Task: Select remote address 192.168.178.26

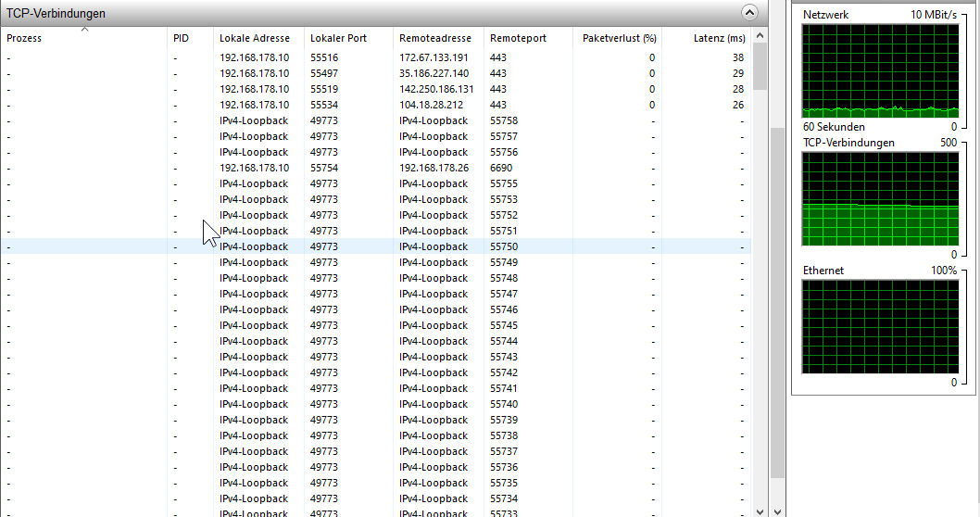Action: 433,168
